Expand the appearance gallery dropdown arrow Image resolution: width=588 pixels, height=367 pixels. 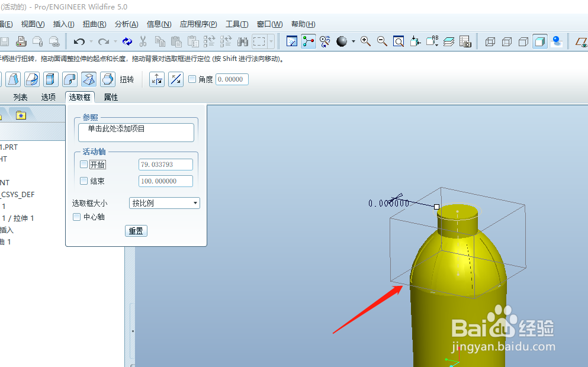(354, 41)
